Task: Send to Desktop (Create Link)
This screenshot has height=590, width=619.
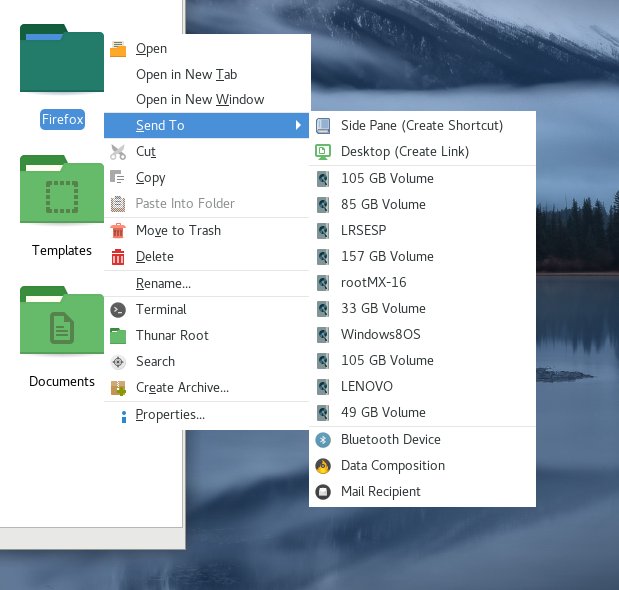Action: (x=404, y=152)
